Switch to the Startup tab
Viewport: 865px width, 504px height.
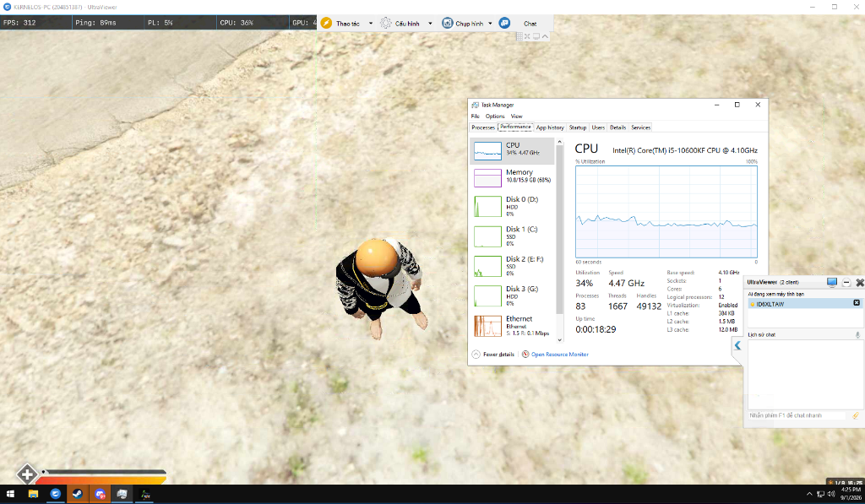pos(578,127)
